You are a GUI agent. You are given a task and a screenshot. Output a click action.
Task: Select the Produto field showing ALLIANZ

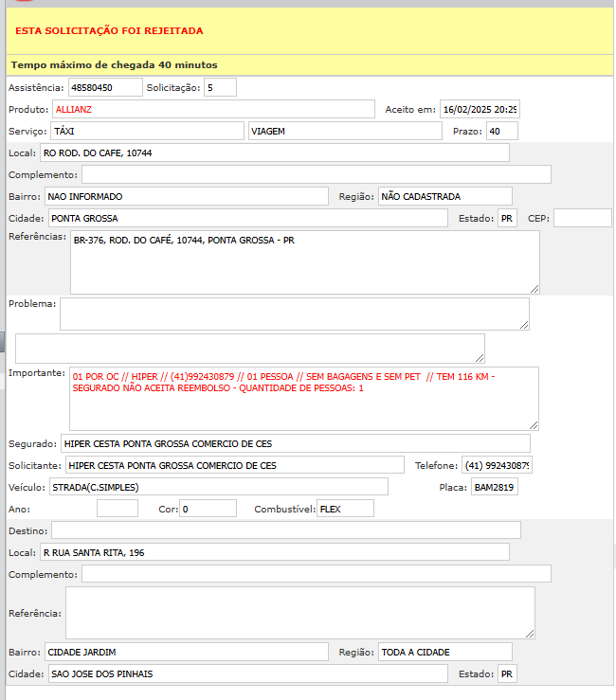click(213, 109)
